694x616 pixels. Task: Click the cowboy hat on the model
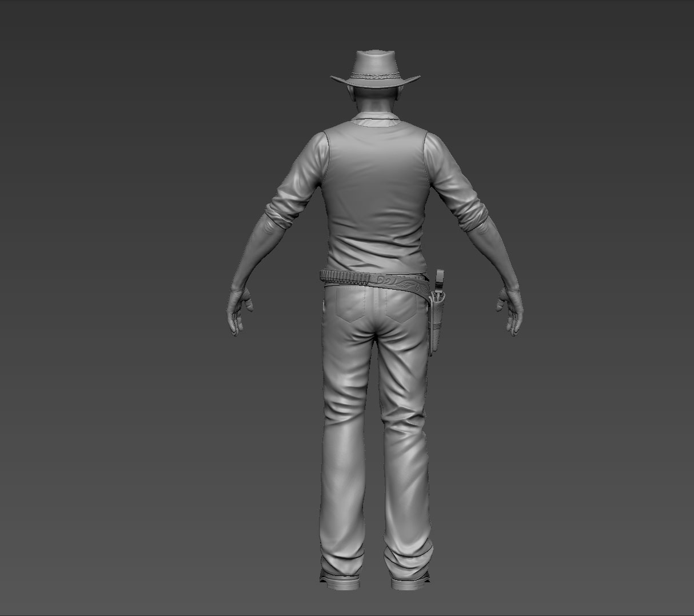coord(375,70)
